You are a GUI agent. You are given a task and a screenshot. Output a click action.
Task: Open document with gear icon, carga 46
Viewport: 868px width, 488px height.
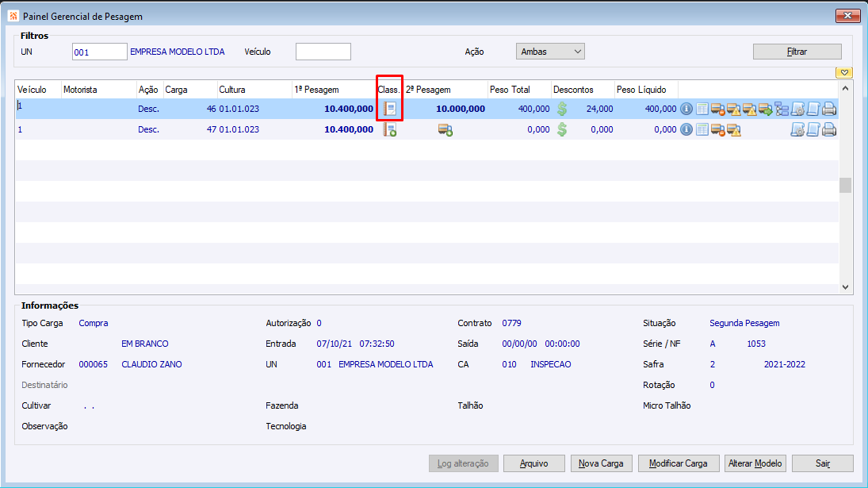point(797,110)
